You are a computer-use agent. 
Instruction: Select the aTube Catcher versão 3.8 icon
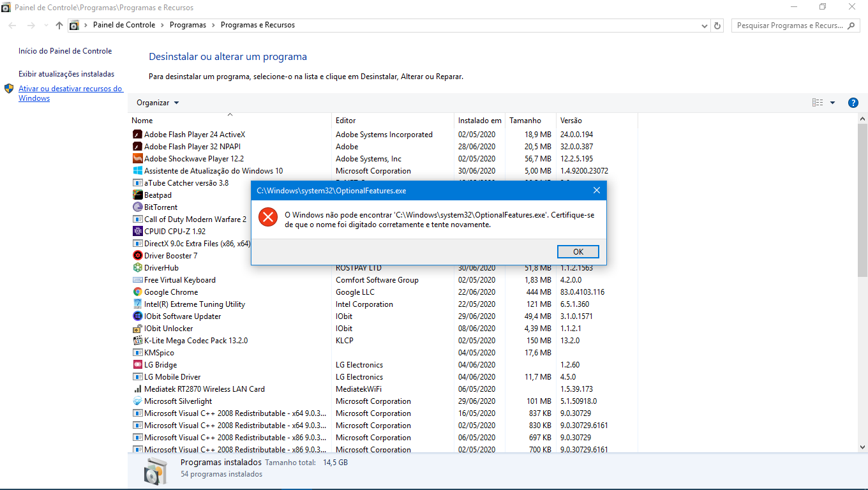pyautogui.click(x=137, y=183)
